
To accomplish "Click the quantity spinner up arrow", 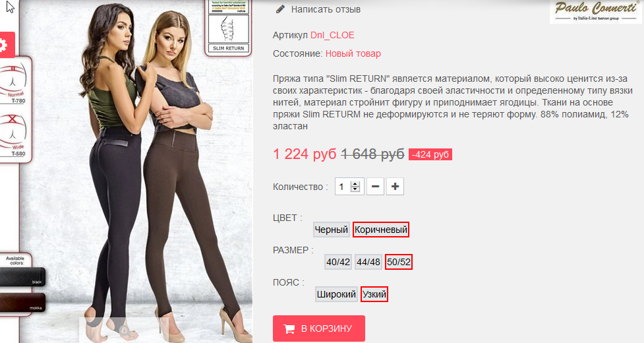I will click(x=355, y=183).
